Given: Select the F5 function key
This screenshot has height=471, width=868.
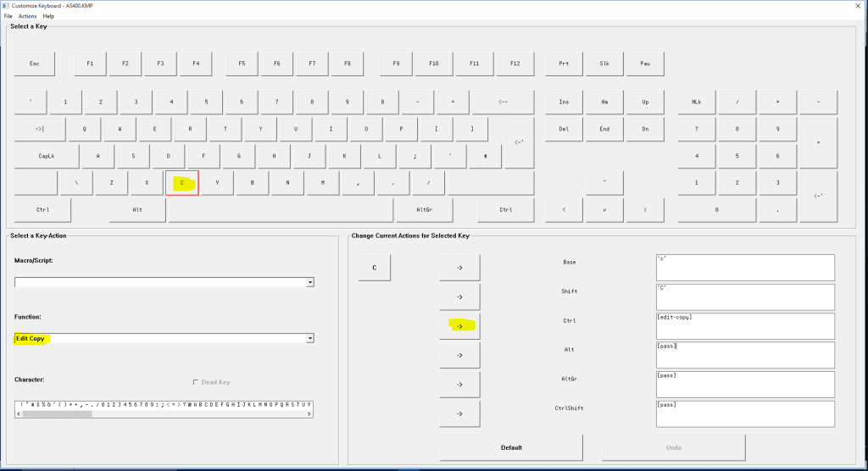Looking at the screenshot, I should coord(242,64).
